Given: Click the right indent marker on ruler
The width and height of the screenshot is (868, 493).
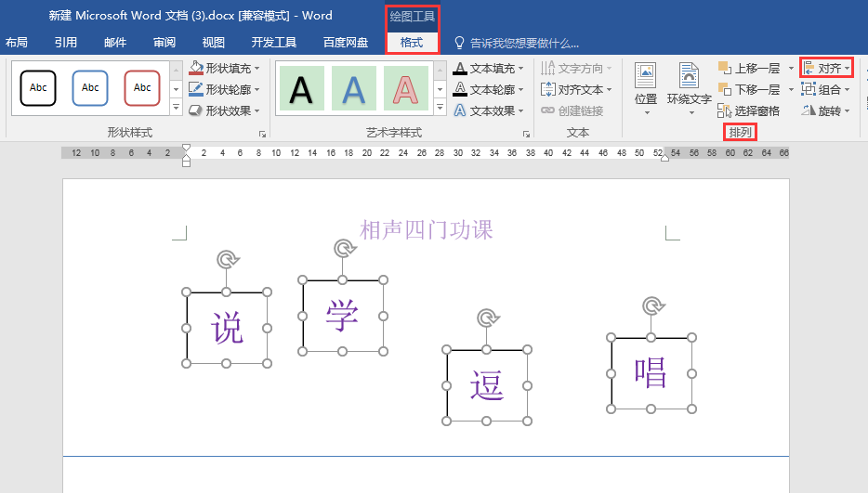Looking at the screenshot, I should 664,158.
